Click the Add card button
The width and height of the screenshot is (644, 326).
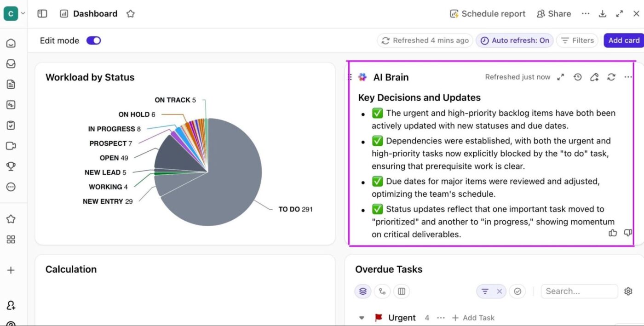click(624, 40)
